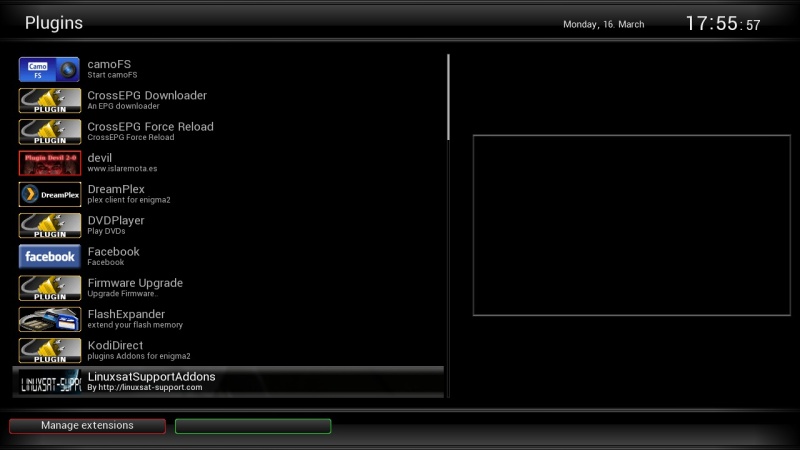
Task: Click 'An EPG downloader' description
Action: point(123,106)
